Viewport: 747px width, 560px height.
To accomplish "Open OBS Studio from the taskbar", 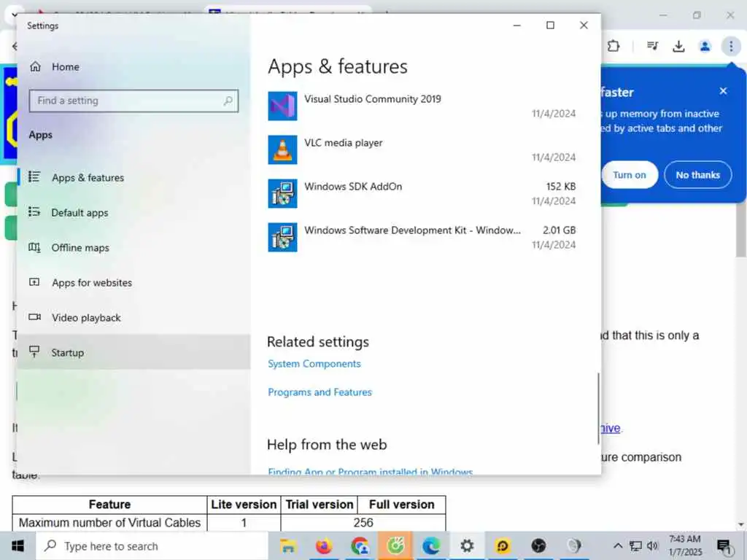I will (538, 545).
